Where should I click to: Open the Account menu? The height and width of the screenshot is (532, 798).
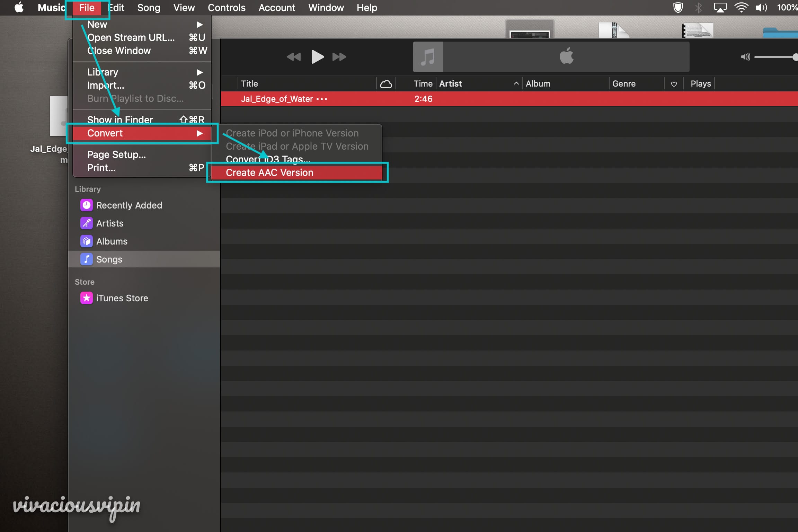[277, 7]
